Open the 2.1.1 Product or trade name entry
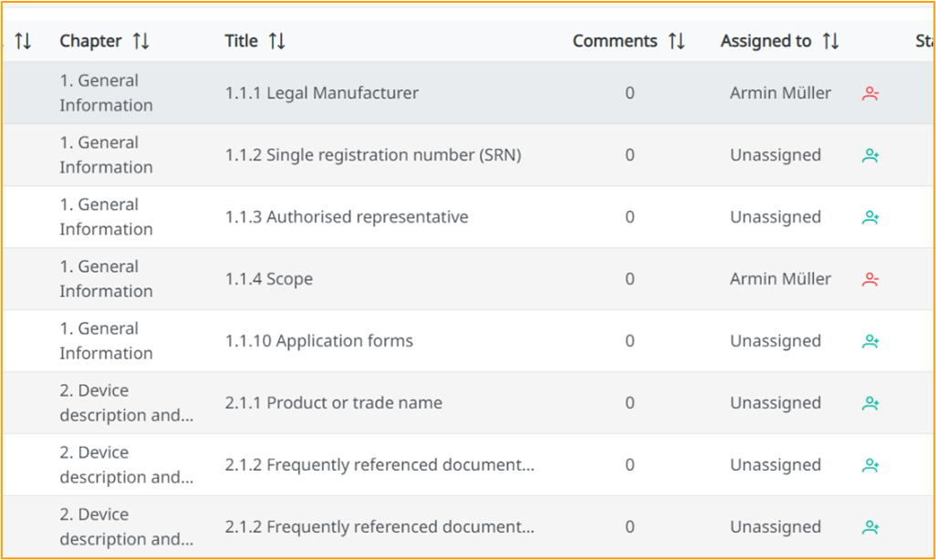936x560 pixels. 334,402
